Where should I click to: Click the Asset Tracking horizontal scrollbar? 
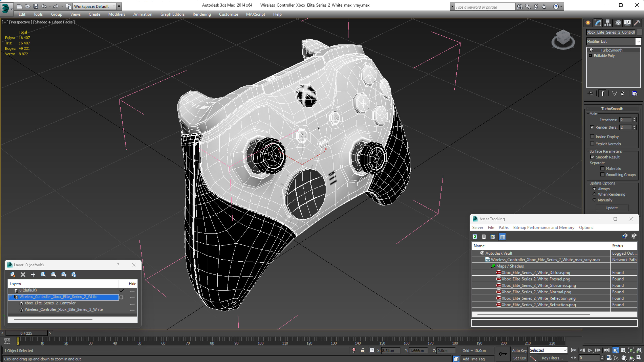point(533,315)
